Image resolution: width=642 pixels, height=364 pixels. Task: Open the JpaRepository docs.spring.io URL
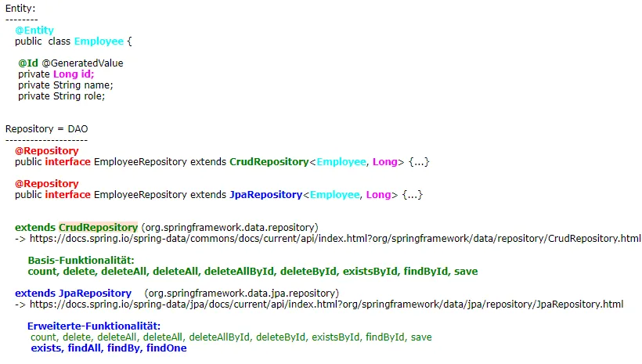pyautogui.click(x=326, y=305)
